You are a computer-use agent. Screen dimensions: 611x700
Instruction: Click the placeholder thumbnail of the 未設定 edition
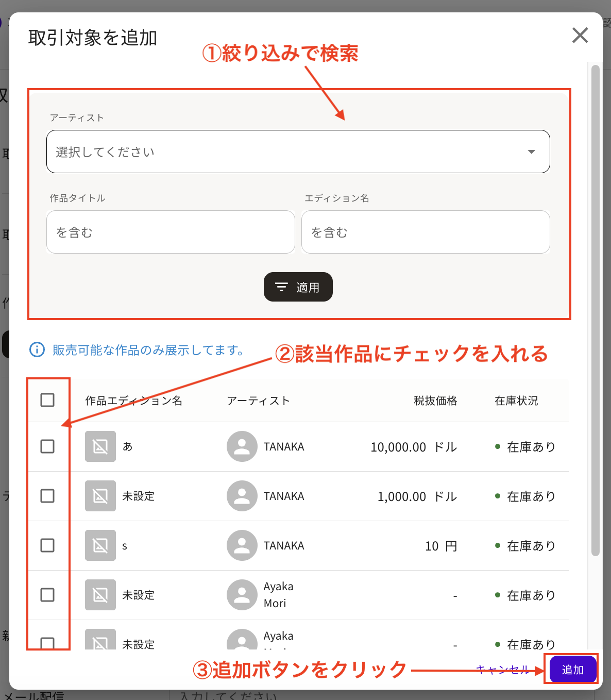pos(100,496)
